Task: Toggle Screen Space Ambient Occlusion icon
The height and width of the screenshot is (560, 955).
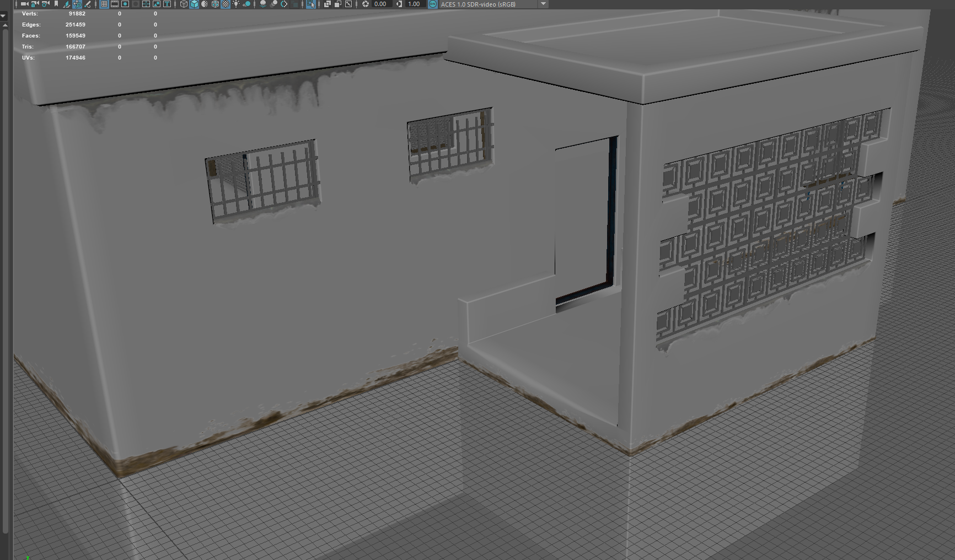Action: pos(263,4)
